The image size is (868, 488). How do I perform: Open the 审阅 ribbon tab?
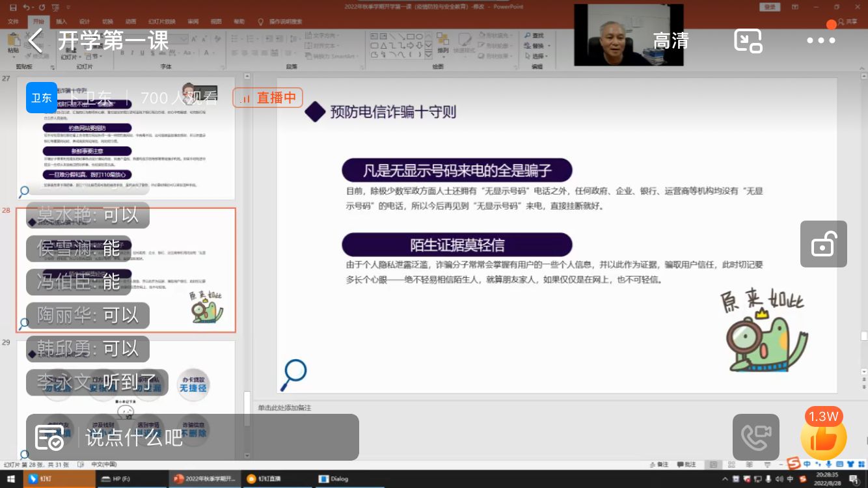click(x=193, y=21)
